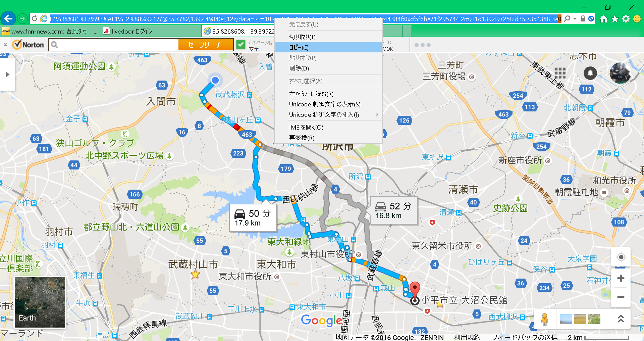This screenshot has width=644, height=341.
Task: Open the Tools gear icon
Action: click(x=626, y=19)
